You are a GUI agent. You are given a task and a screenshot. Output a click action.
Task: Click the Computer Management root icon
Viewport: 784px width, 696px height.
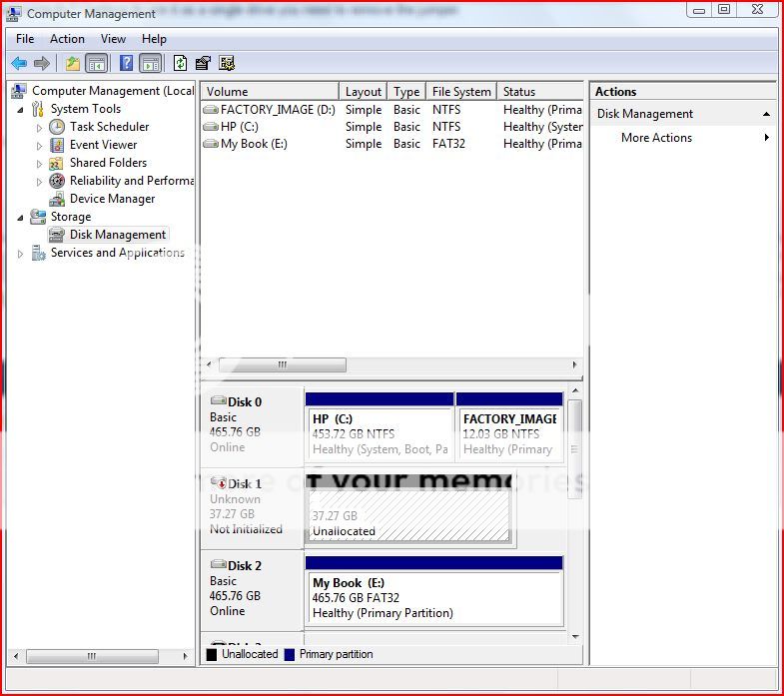19,91
